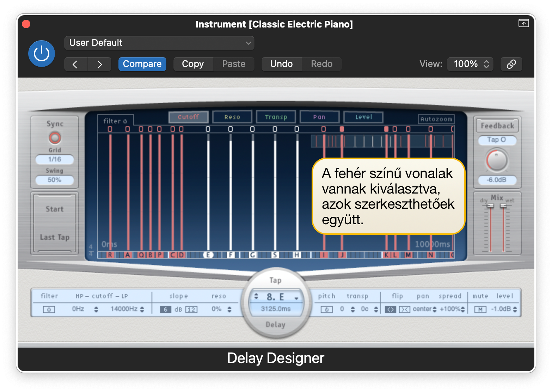The image size is (552, 392).
Task: Click the 3125.0ms delay time field
Action: (x=276, y=309)
